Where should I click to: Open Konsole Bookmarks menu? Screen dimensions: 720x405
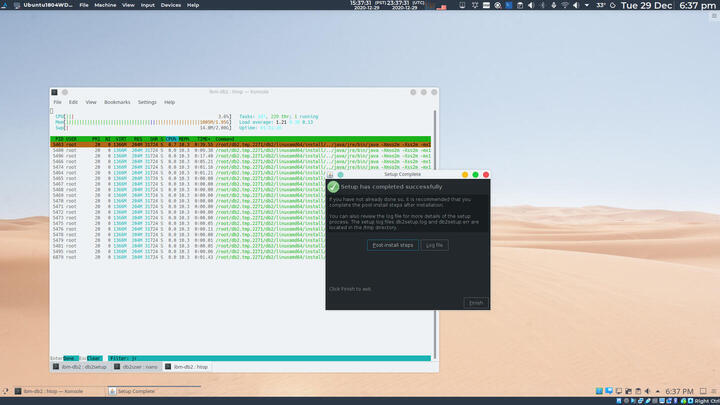[x=117, y=102]
